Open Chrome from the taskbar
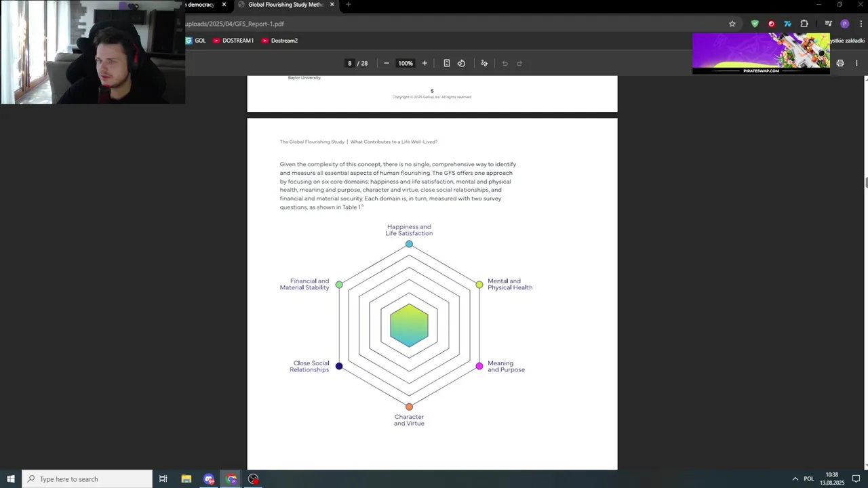 coord(231,479)
